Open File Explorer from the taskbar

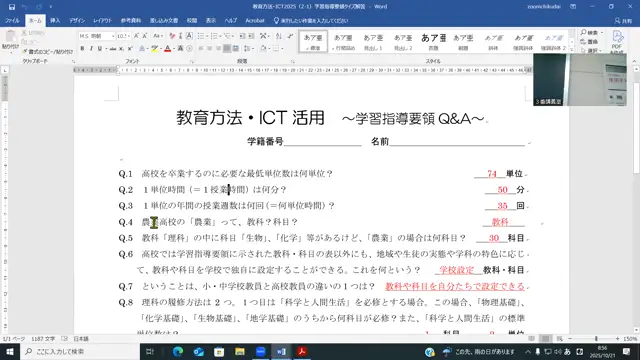[240, 351]
